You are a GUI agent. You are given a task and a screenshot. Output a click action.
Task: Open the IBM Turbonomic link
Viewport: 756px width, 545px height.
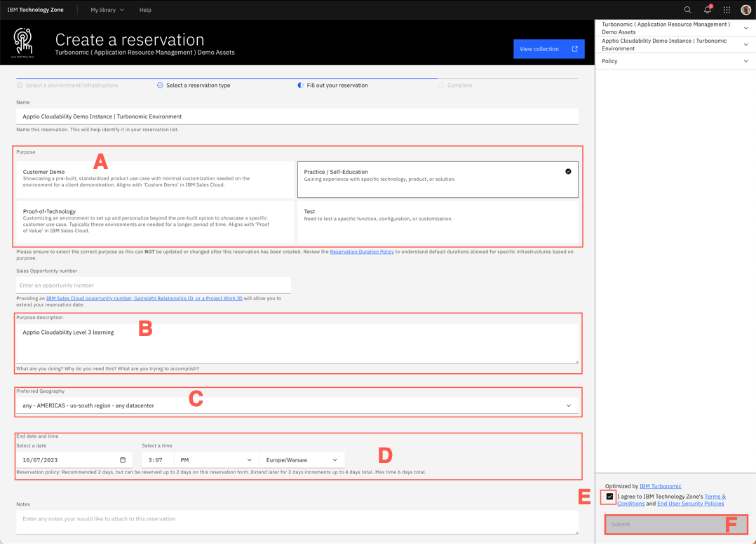pos(660,486)
